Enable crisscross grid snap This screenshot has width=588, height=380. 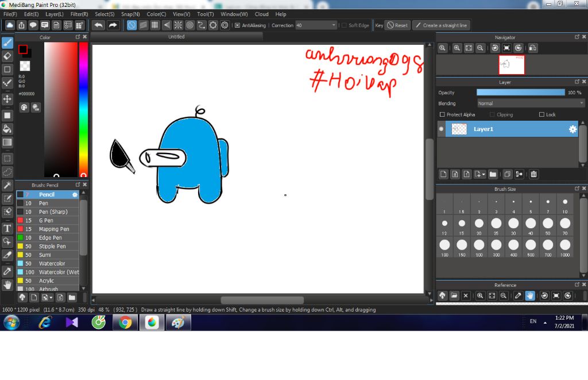tap(155, 25)
